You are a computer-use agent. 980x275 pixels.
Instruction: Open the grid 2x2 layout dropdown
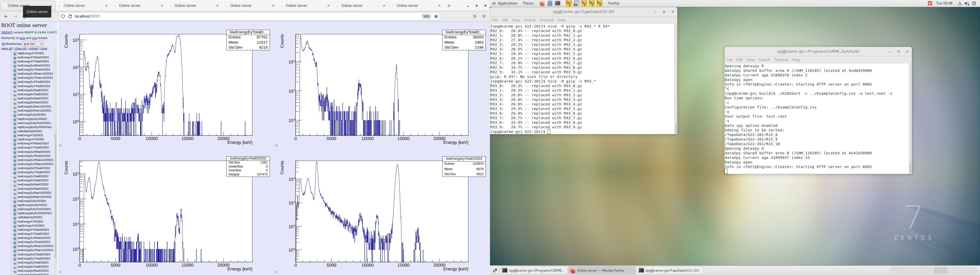(33, 44)
